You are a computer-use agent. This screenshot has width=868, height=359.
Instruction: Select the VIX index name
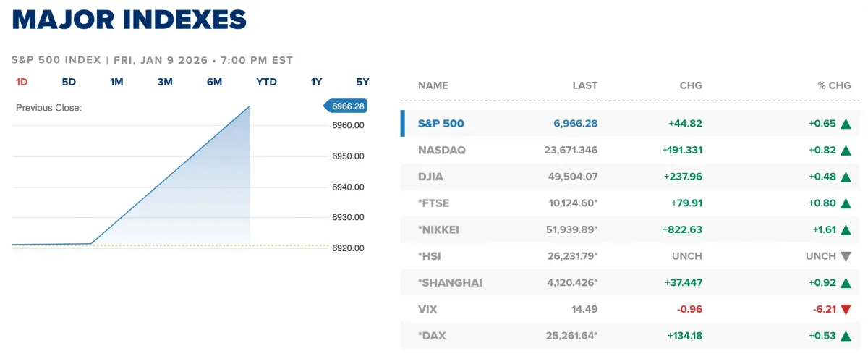pos(427,309)
